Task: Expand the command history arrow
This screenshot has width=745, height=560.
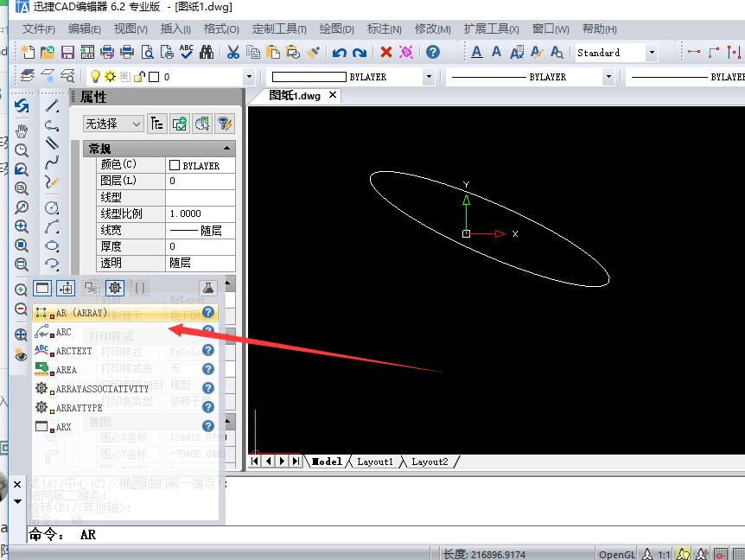Action: (17, 501)
